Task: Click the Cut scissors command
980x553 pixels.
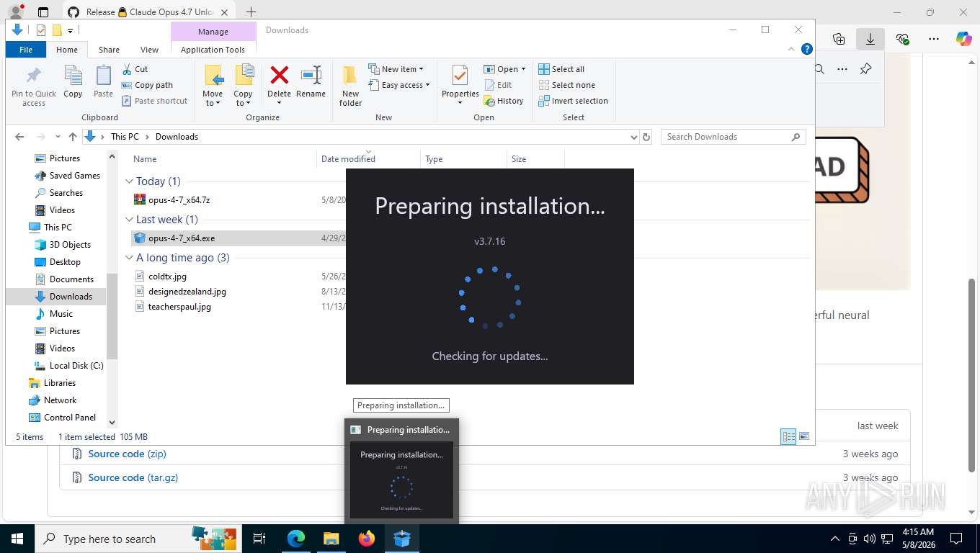Action: (135, 69)
